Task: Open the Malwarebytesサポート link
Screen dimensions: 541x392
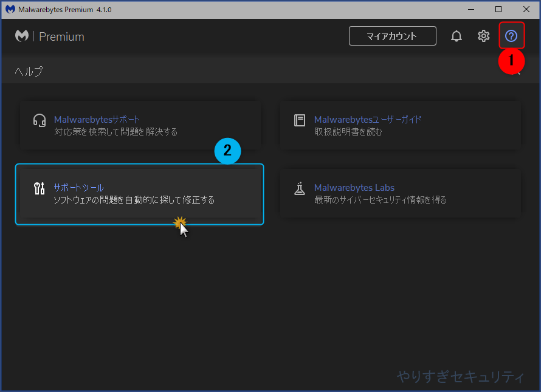Action: tap(97, 119)
